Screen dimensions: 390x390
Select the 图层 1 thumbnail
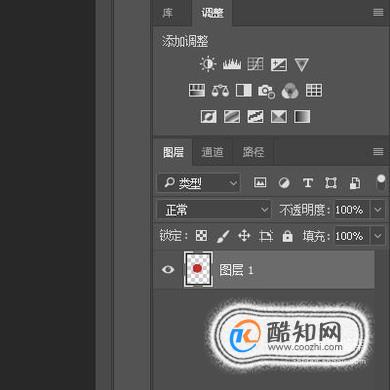click(198, 269)
